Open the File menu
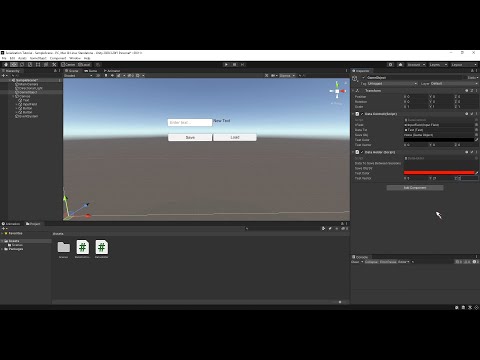This screenshot has height=360, width=480. 4,58
